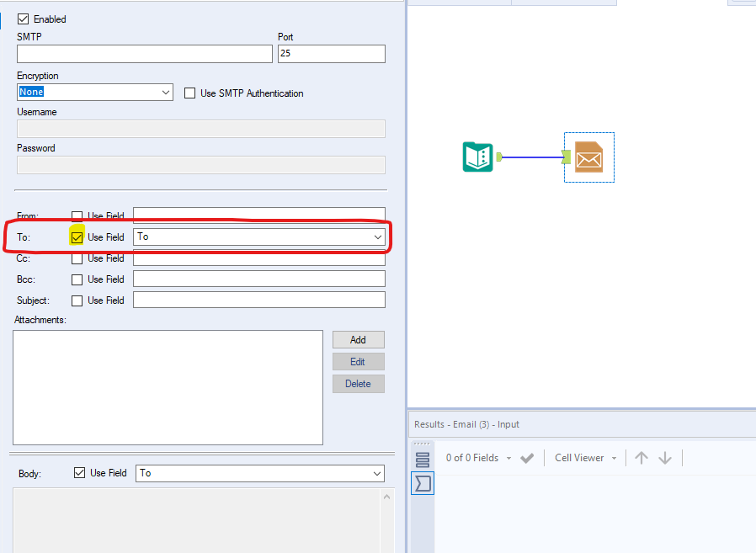Switch to metadata view in Results panel
Image resolution: width=756 pixels, height=553 pixels.
tap(422, 483)
